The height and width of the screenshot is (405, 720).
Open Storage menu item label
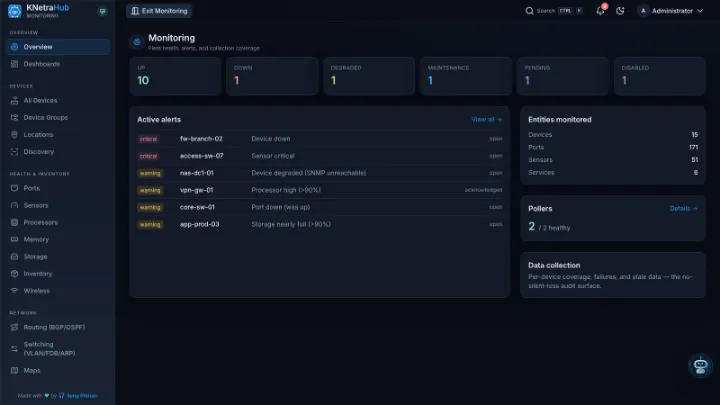(x=35, y=257)
